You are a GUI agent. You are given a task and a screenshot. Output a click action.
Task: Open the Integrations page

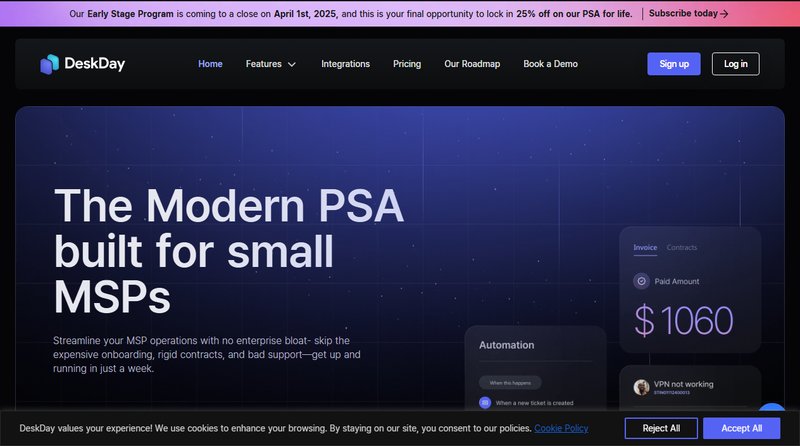pyautogui.click(x=345, y=64)
